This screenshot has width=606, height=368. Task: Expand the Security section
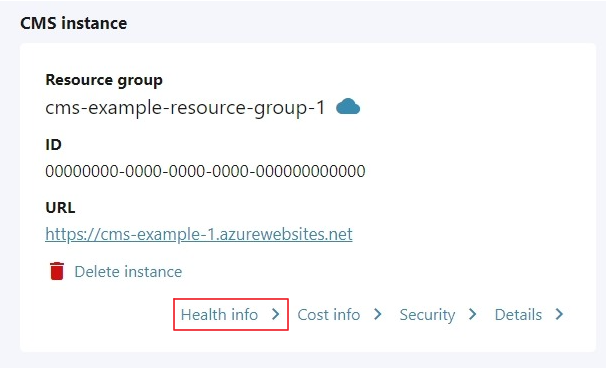point(427,315)
